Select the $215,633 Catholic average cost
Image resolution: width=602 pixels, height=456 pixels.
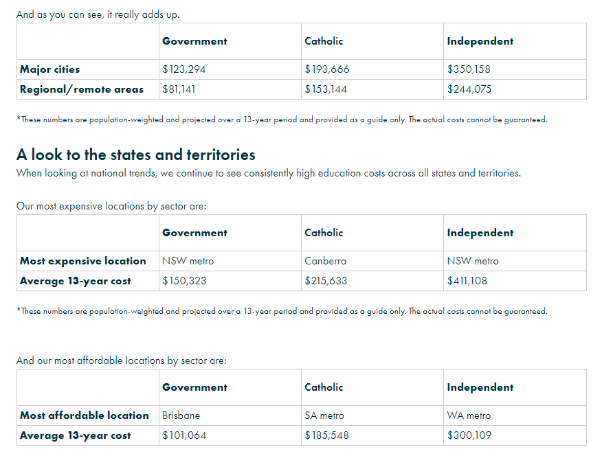pos(325,280)
